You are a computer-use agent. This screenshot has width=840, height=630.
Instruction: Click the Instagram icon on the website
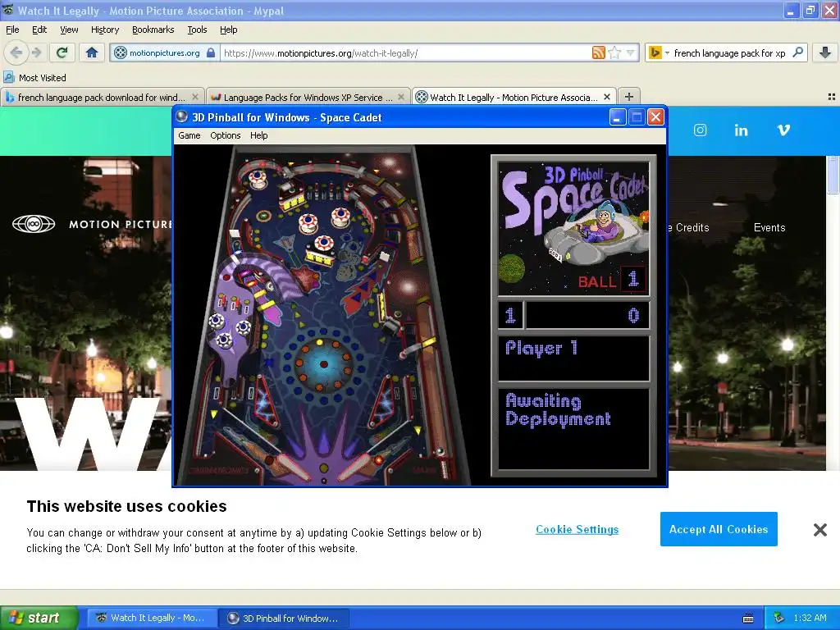701,130
